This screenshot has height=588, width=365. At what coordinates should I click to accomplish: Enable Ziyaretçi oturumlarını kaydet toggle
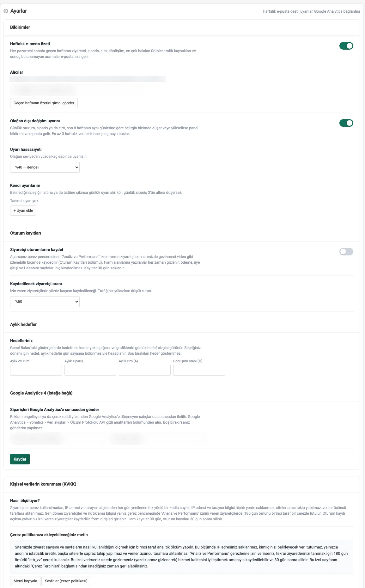coord(346,252)
